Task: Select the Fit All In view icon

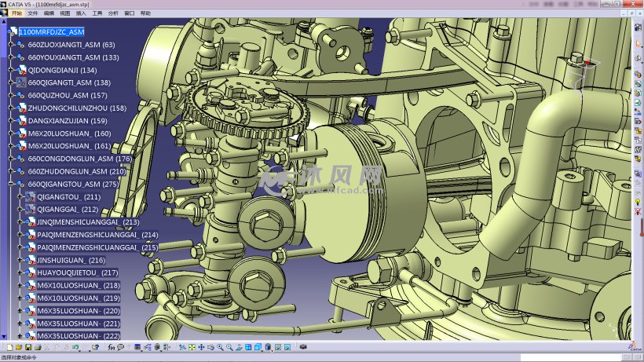Action: (192, 347)
